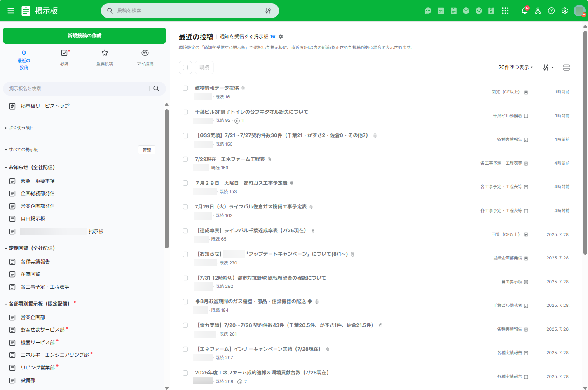This screenshot has width=588, height=390.
Task: Check the box for 建物情報データ提供 post
Action: pyautogui.click(x=185, y=88)
